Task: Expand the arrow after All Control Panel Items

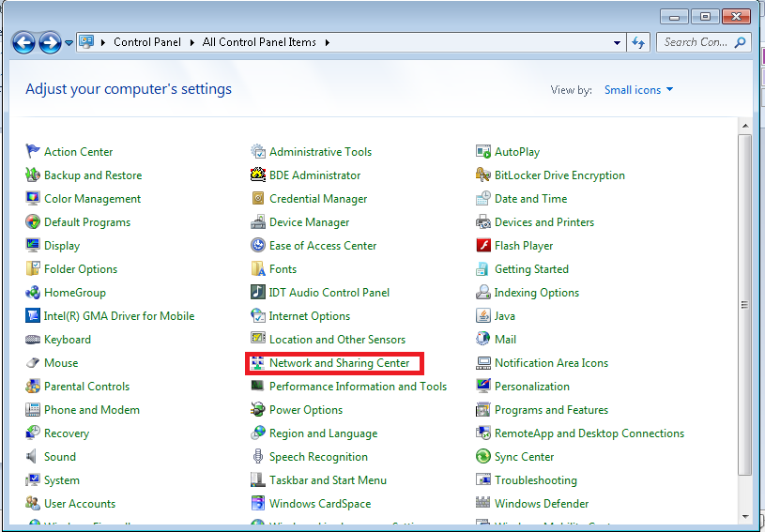Action: click(328, 42)
